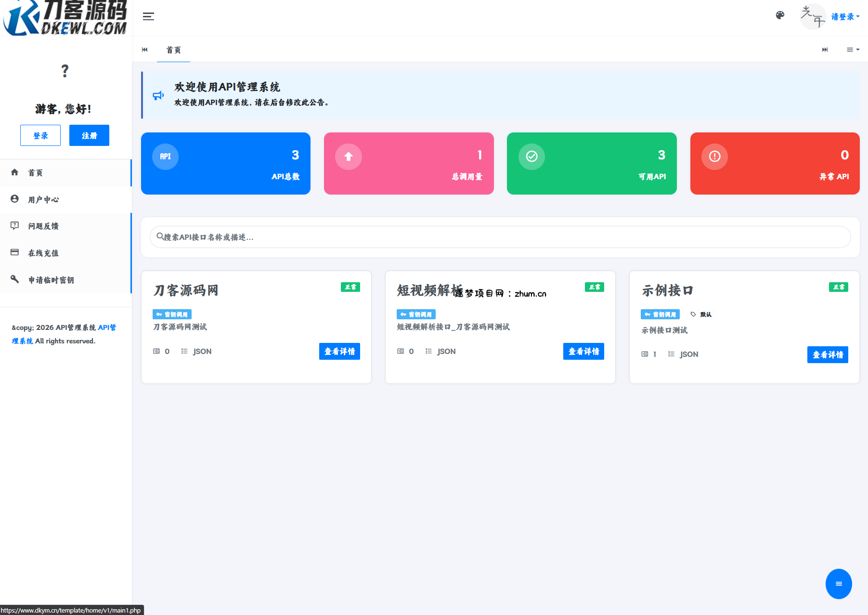Open 在线充值 in the sidebar menu
The height and width of the screenshot is (615, 868).
click(65, 253)
